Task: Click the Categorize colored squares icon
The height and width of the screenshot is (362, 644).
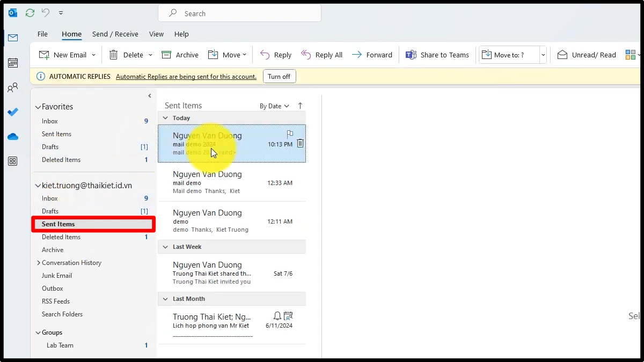Action: point(630,55)
